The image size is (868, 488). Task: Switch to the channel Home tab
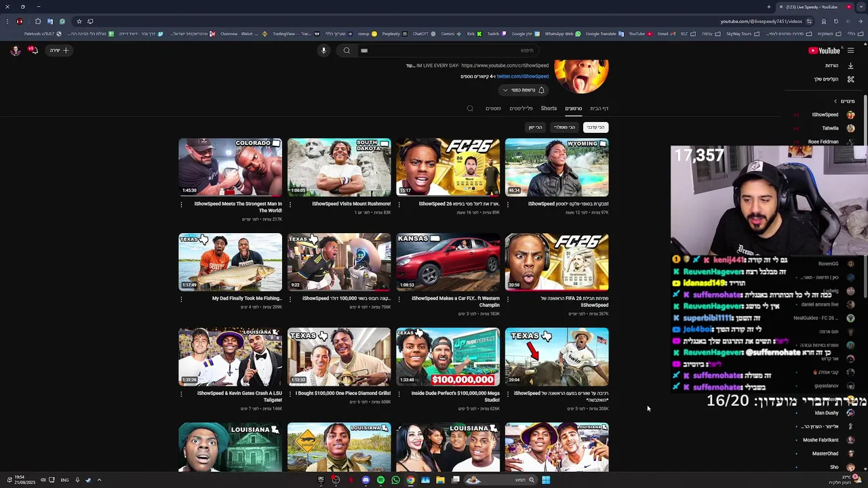(599, 108)
